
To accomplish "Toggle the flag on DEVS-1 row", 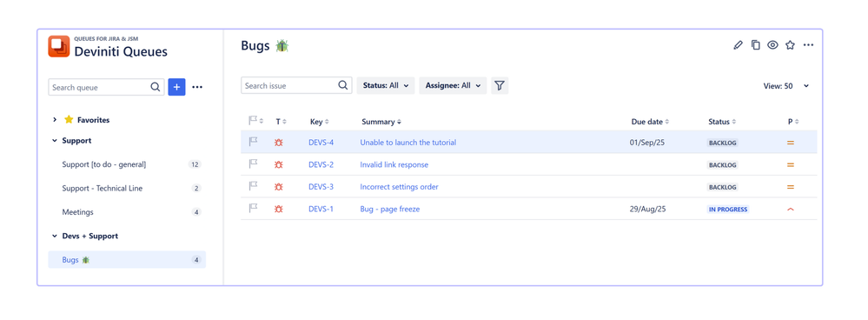I will coord(253,208).
